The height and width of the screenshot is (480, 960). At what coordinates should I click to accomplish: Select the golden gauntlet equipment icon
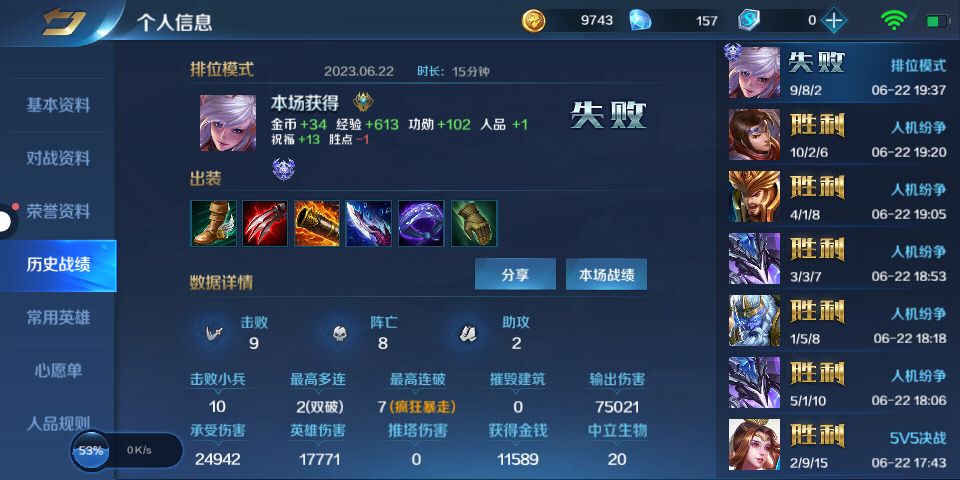[x=474, y=223]
